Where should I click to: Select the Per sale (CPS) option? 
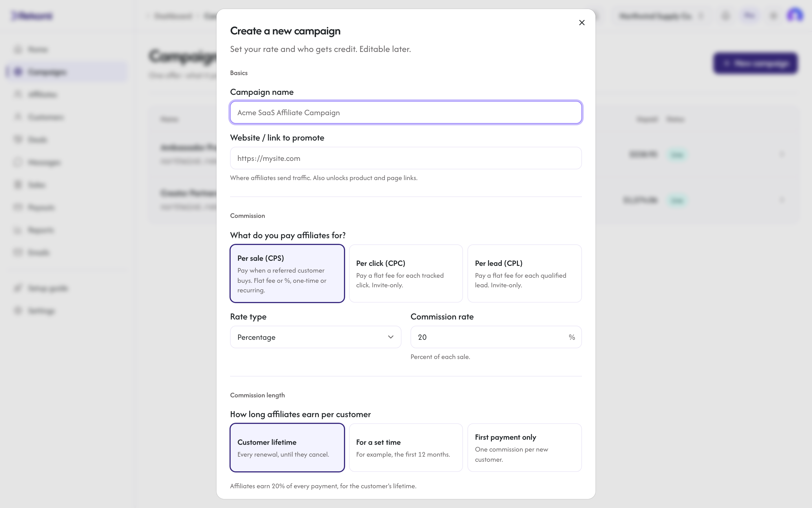pyautogui.click(x=287, y=273)
